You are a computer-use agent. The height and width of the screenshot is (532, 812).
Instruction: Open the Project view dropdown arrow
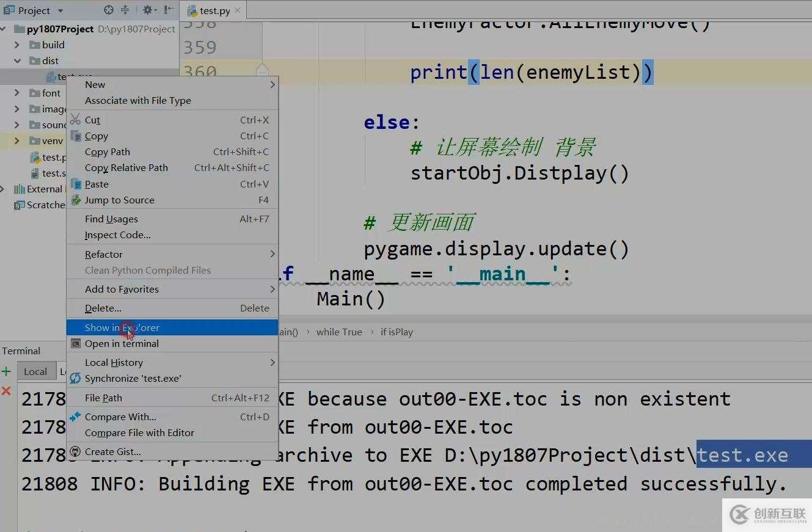point(60,10)
